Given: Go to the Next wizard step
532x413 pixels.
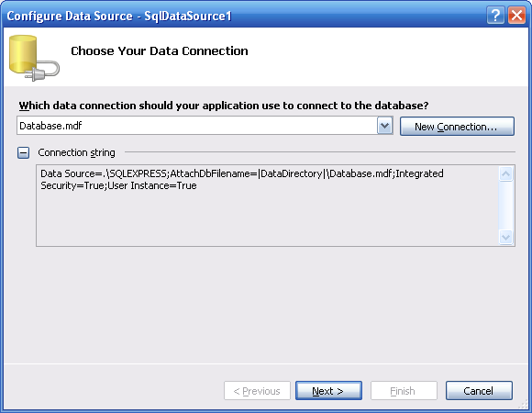Looking at the screenshot, I should 328,391.
